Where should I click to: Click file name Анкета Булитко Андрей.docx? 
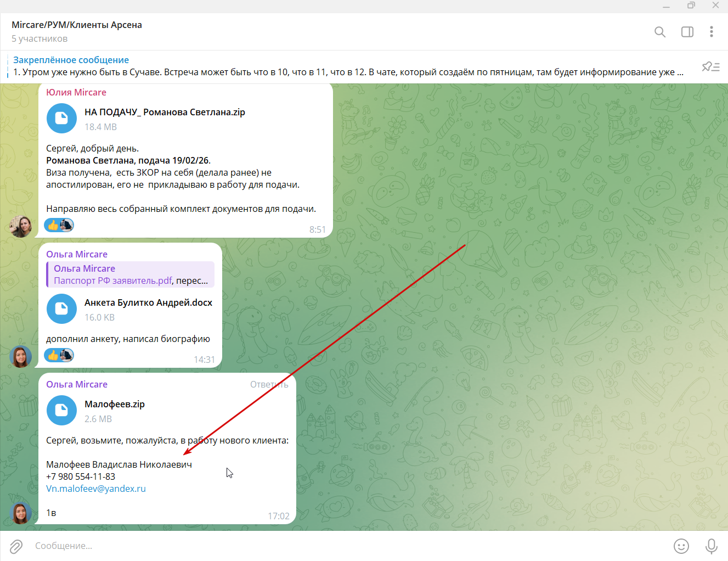(148, 302)
